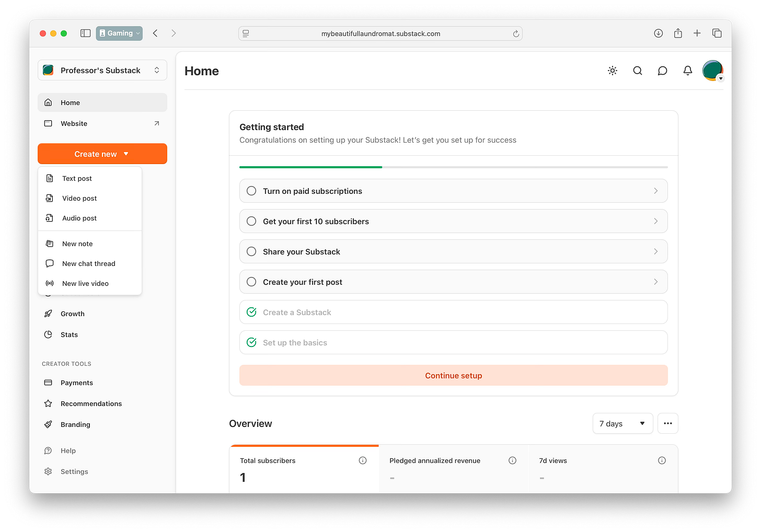
Task: Click the Growth rocket icon
Action: click(x=48, y=314)
